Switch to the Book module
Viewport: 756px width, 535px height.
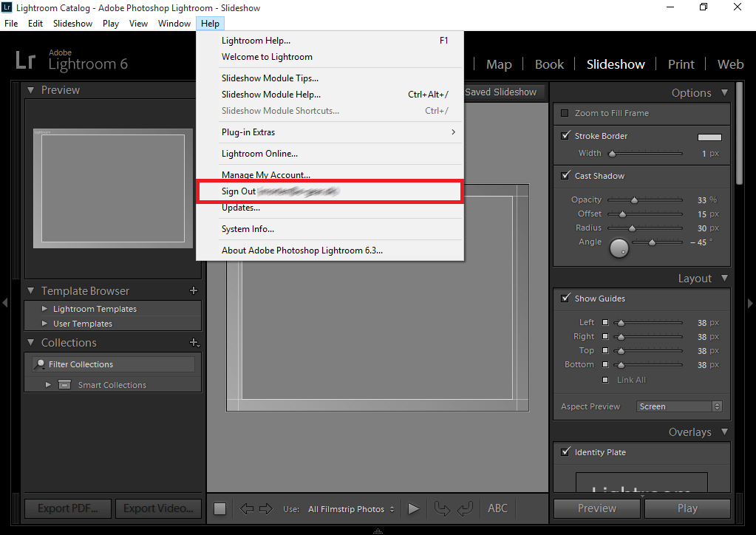[x=549, y=64]
